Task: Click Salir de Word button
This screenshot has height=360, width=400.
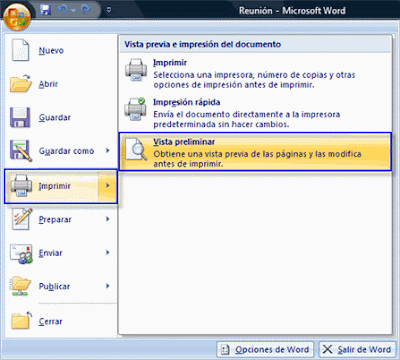Action: click(x=357, y=350)
